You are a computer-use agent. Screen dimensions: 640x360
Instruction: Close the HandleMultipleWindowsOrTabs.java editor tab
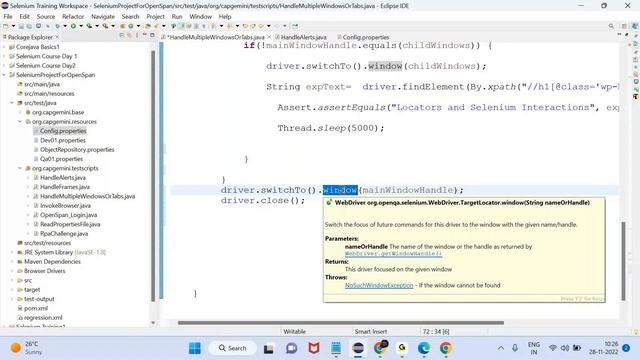[269, 37]
